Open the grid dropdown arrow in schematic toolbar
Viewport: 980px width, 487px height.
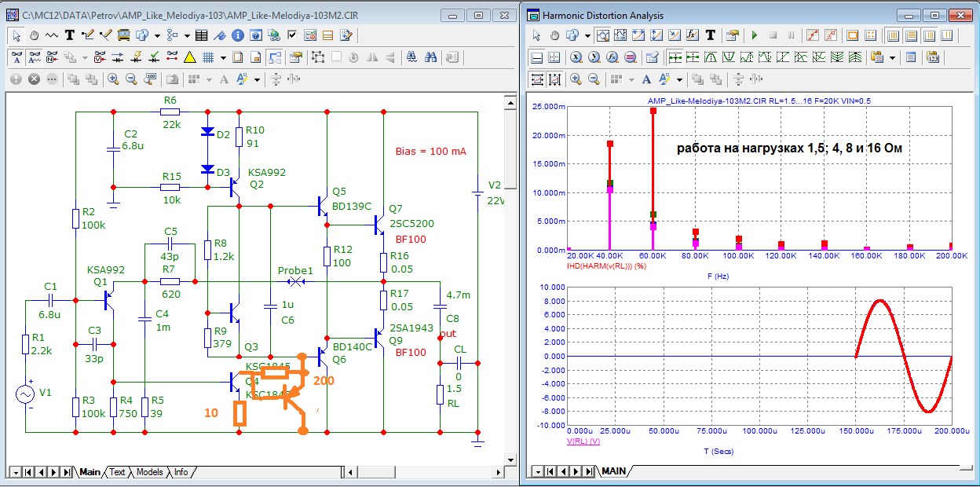pyautogui.click(x=223, y=57)
